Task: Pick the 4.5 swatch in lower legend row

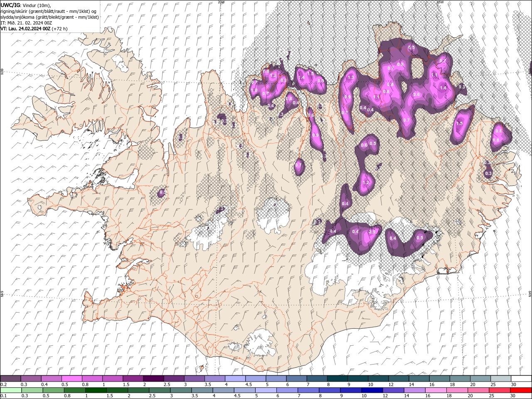Action: (244, 390)
